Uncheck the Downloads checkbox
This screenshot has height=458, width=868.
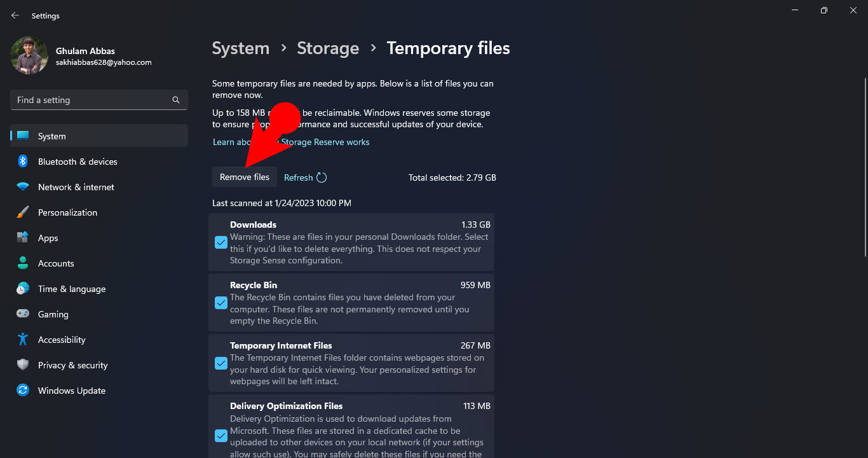tap(221, 242)
